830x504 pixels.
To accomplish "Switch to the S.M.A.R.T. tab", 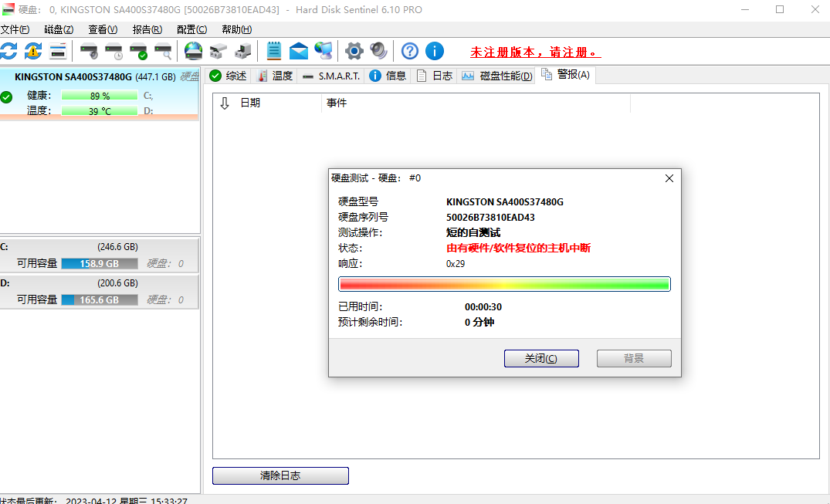I will coord(330,76).
